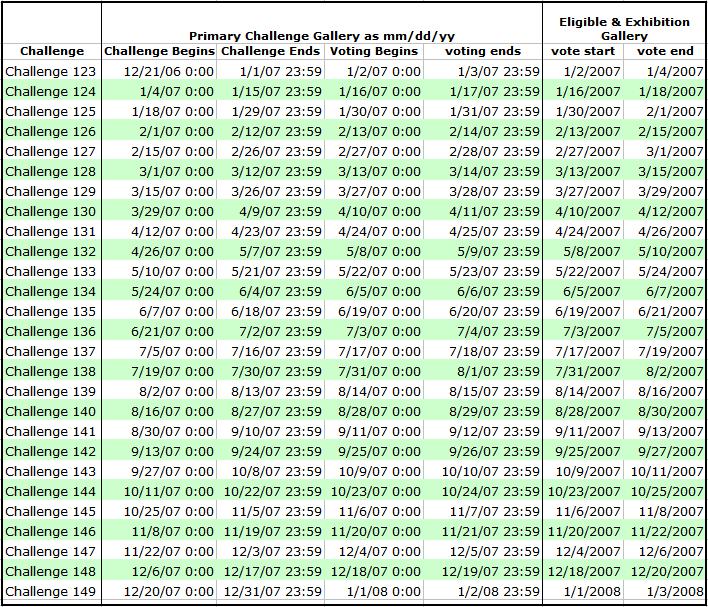Select the 'Challenge 144' row label
708x607 pixels.
pyautogui.click(x=51, y=491)
